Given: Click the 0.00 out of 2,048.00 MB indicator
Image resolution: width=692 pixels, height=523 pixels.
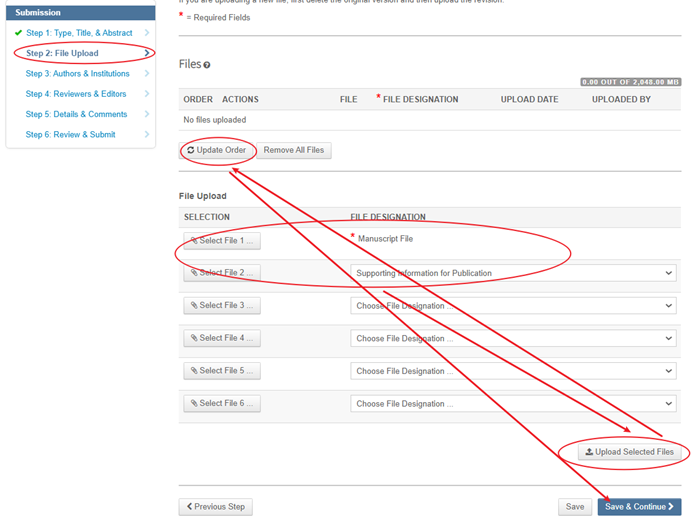Looking at the screenshot, I should tap(630, 82).
